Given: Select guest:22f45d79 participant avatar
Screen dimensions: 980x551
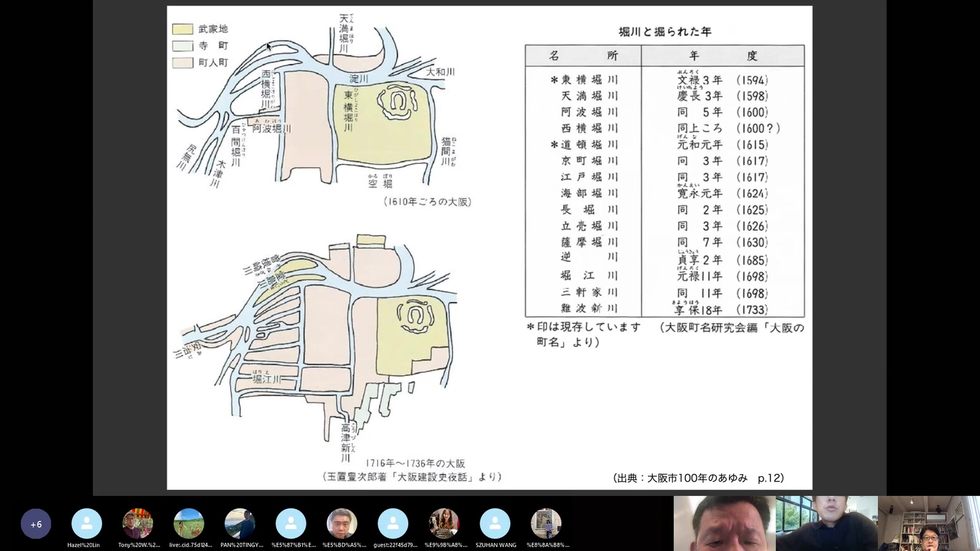Looking at the screenshot, I should click(393, 524).
